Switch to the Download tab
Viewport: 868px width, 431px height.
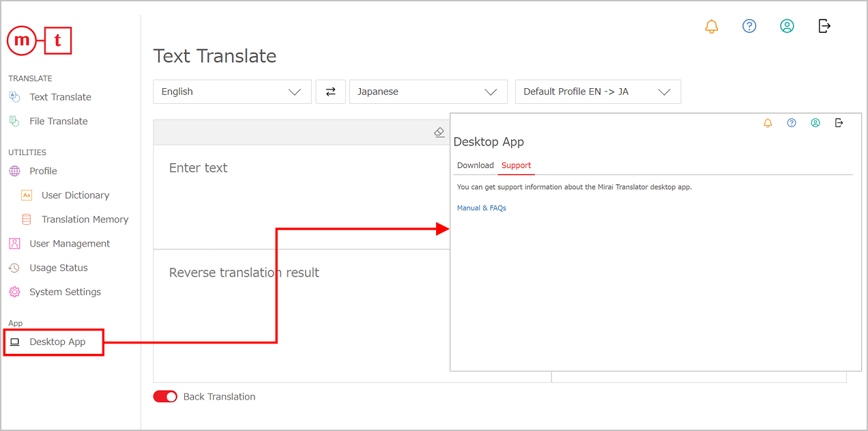click(x=475, y=165)
